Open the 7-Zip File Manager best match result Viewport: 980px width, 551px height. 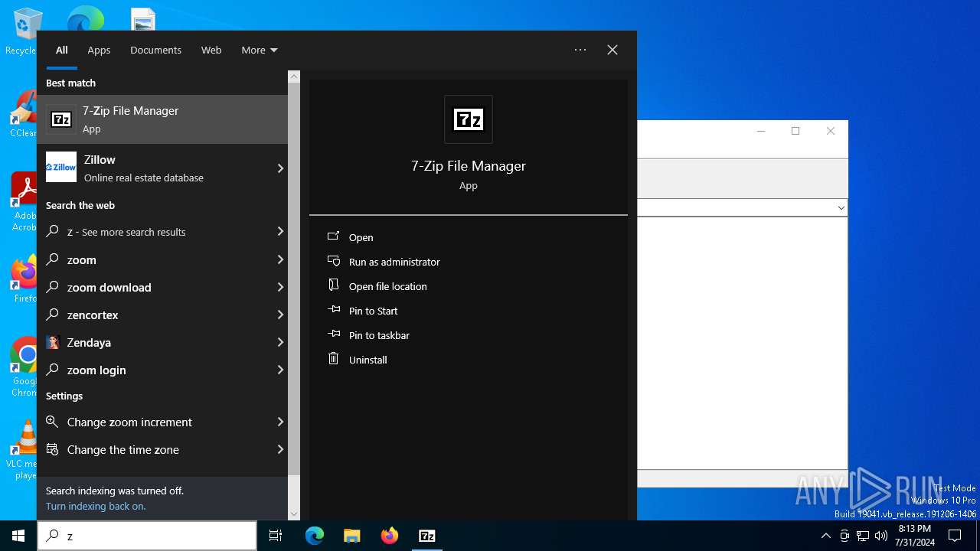point(162,119)
